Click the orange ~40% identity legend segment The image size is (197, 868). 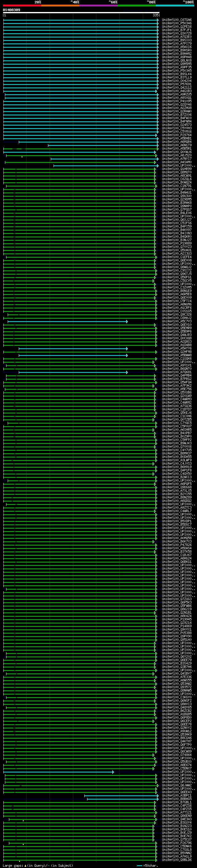[x=60, y=6]
